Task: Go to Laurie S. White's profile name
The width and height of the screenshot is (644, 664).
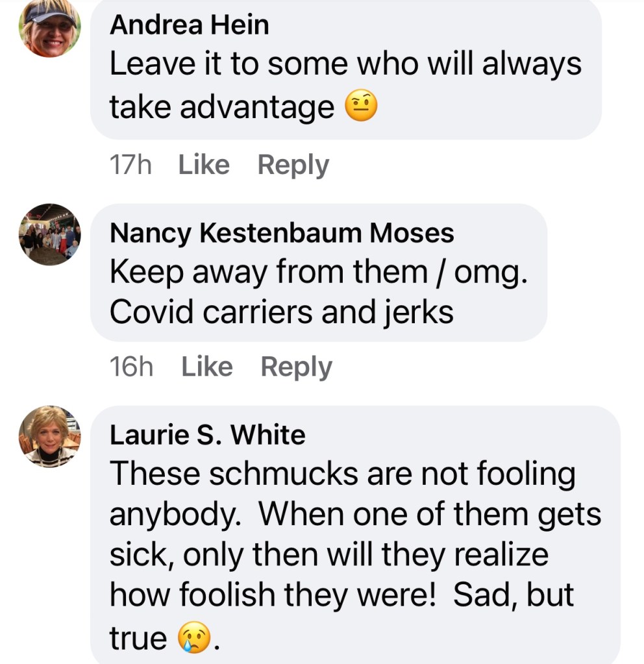Action: (207, 435)
